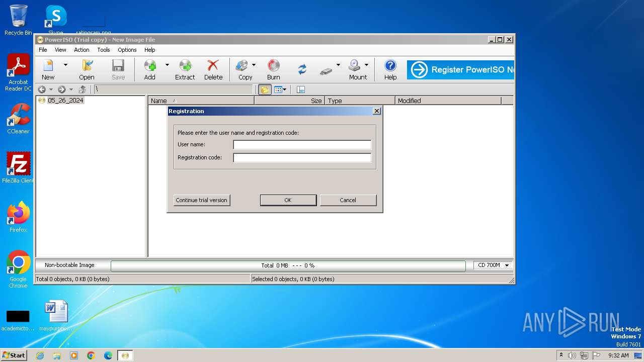
Task: Click OK in Registration dialog
Action: (x=288, y=200)
